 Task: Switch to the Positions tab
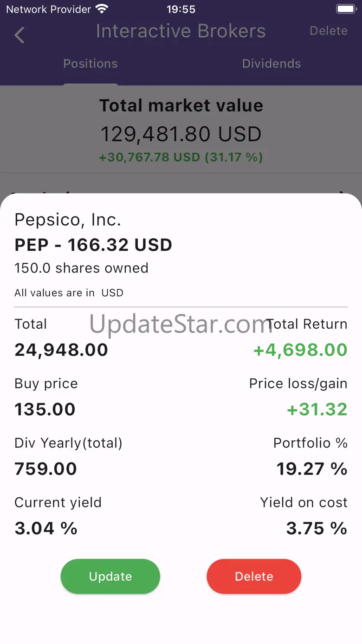click(x=90, y=64)
